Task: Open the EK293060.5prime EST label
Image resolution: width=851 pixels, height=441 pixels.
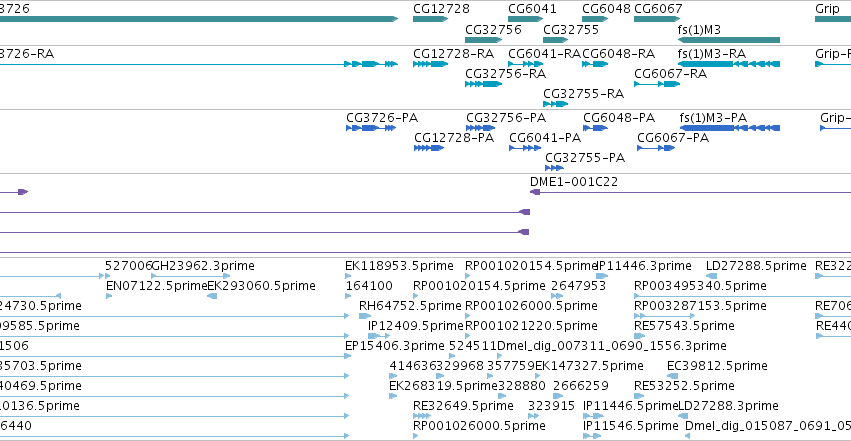Action: coord(262,286)
